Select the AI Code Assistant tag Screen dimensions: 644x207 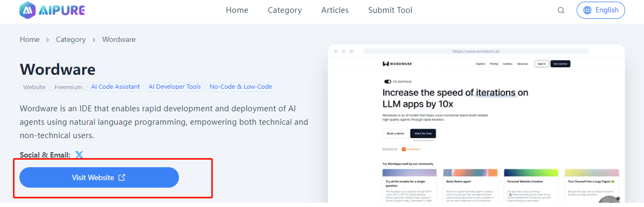(x=115, y=87)
